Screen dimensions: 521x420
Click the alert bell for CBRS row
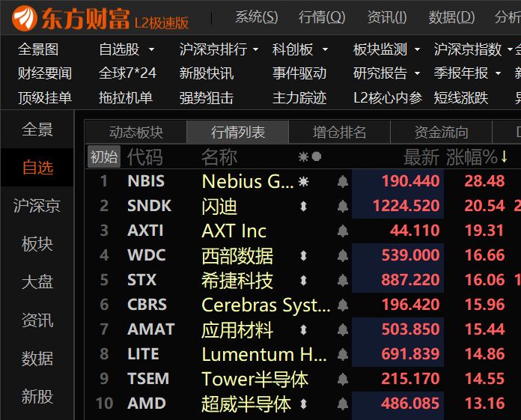pos(343,305)
